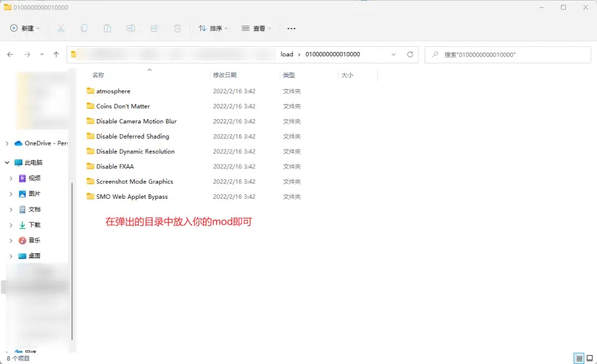Image resolution: width=597 pixels, height=364 pixels.
Task: Open the three-dots more options menu
Action: (292, 28)
